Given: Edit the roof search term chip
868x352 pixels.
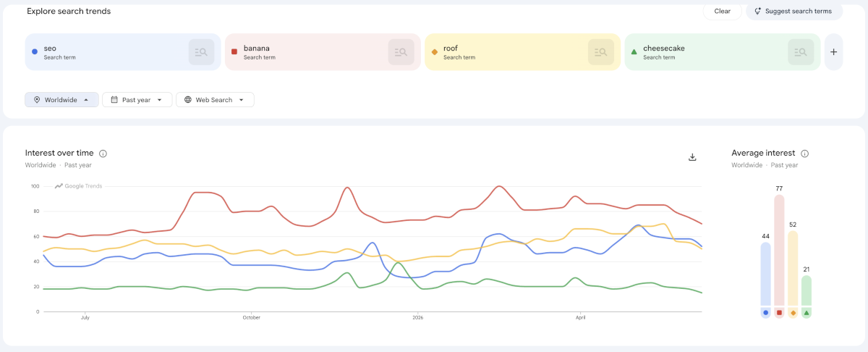Looking at the screenshot, I should point(523,52).
